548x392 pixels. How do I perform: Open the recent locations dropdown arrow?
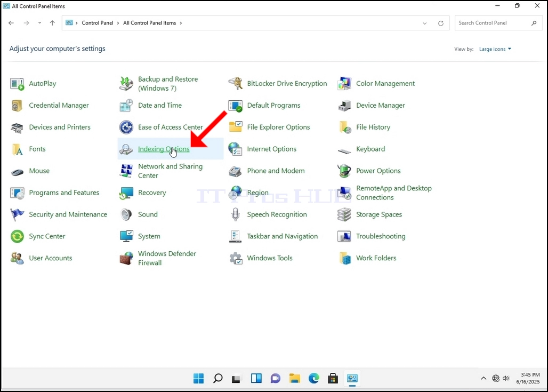[x=39, y=23]
